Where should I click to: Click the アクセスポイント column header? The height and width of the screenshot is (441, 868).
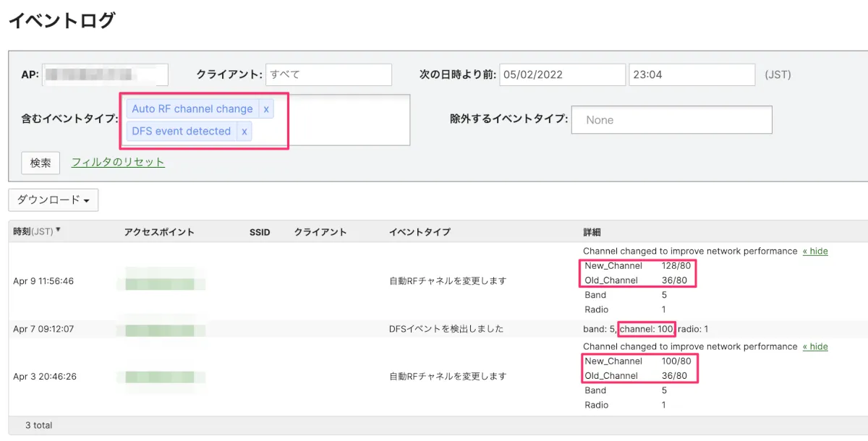(x=159, y=232)
